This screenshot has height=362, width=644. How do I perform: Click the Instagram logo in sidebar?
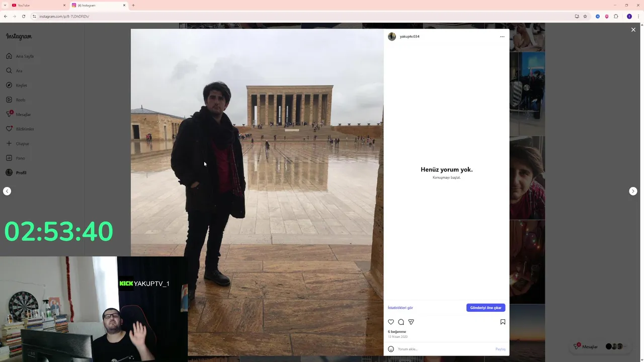click(x=19, y=36)
